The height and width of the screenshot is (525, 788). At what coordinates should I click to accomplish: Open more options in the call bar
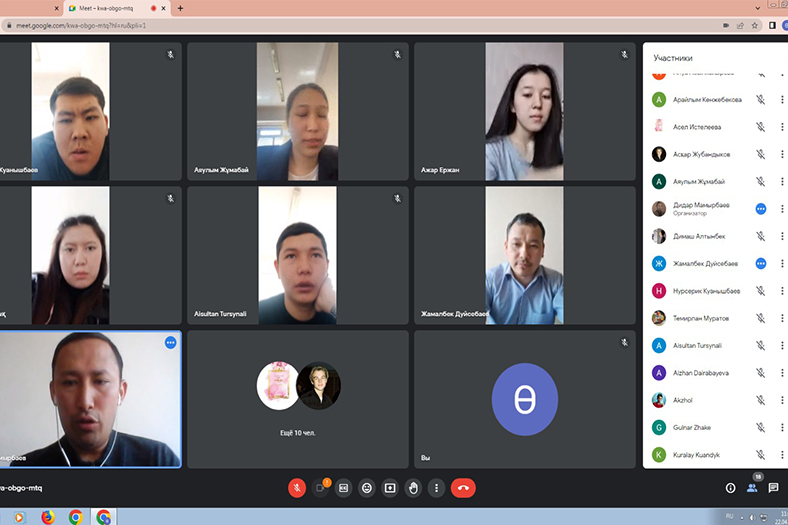(436, 488)
